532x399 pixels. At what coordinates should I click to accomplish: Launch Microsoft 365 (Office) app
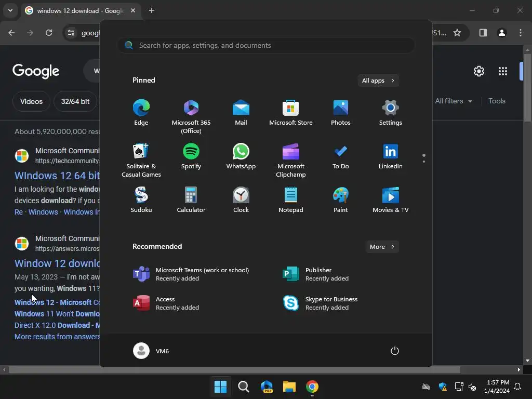(191, 117)
